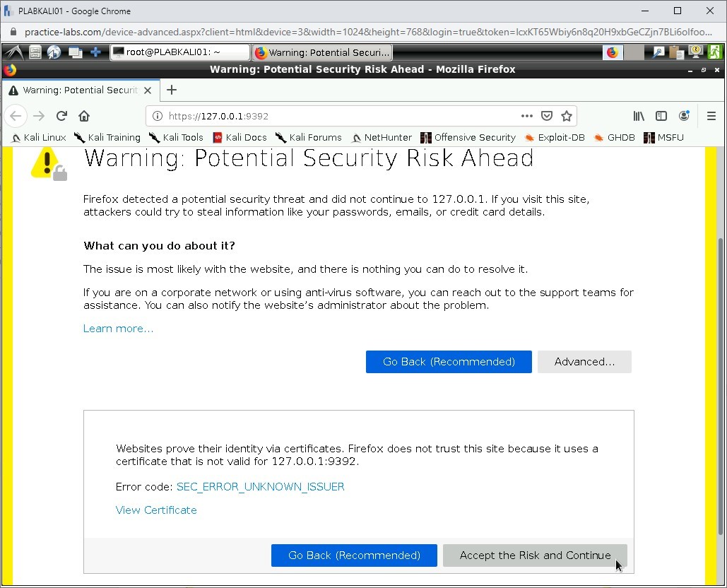Viewport: 727px width, 588px height.
Task: Expand the Advanced... details section
Action: (x=584, y=362)
